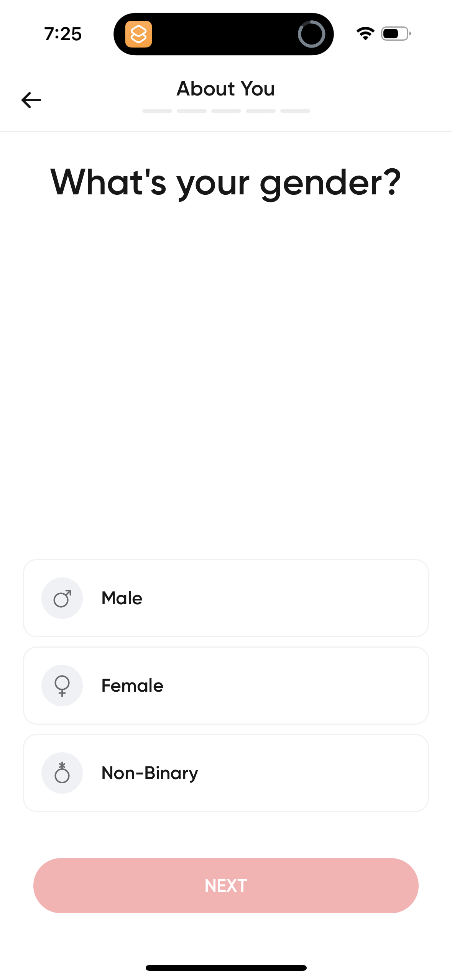Select the Non-Binary option
The width and height of the screenshot is (452, 980).
tap(226, 773)
